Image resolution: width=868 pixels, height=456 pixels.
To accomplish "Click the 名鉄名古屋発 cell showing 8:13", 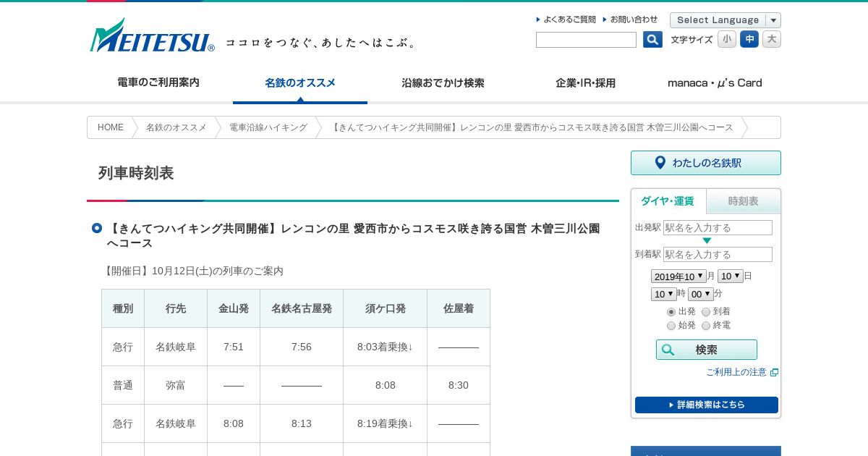I will tap(302, 423).
